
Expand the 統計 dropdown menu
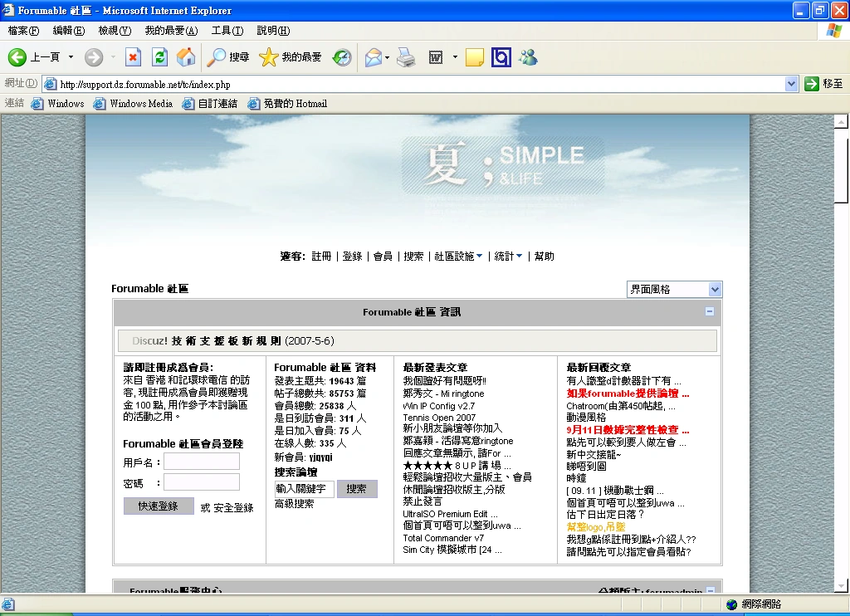click(x=509, y=257)
